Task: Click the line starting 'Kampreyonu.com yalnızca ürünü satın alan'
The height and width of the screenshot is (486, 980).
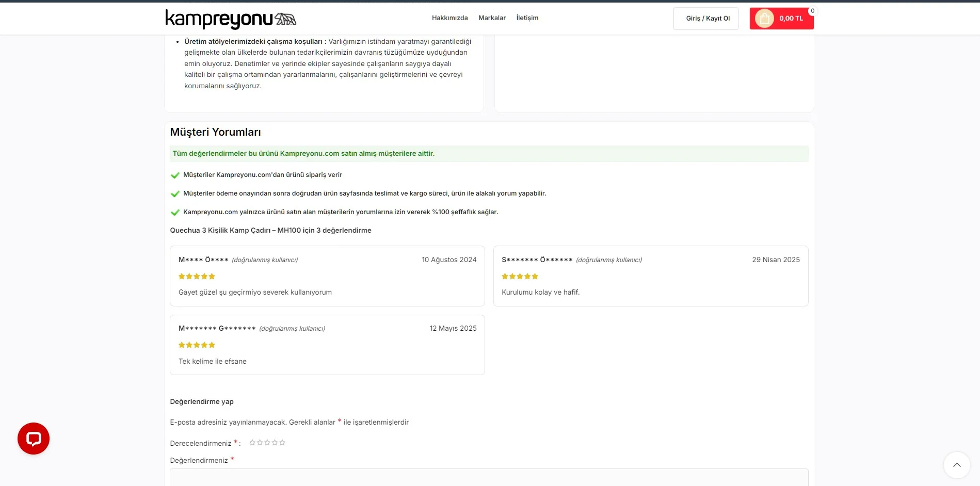Action: tap(341, 212)
